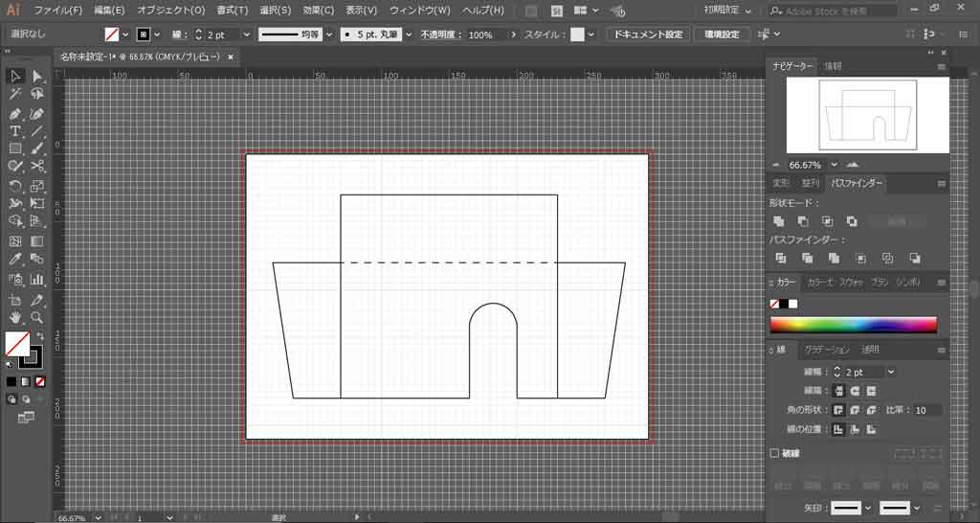Image resolution: width=980 pixels, height=523 pixels.
Task: Select the Eyedropper tool
Action: (x=15, y=260)
